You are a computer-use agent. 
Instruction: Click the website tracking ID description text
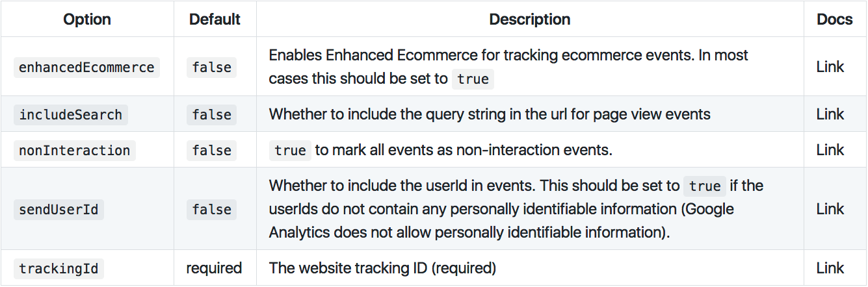382,268
